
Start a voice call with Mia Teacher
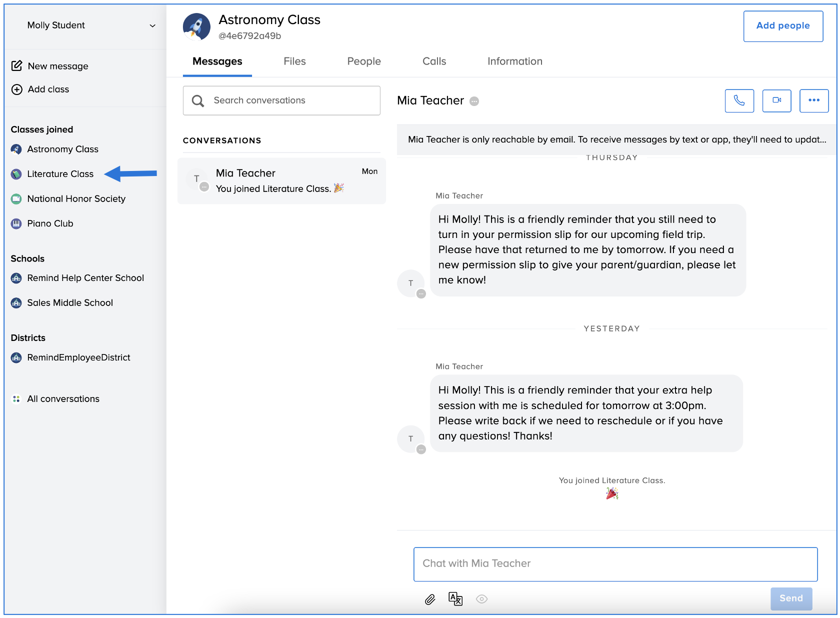(x=739, y=100)
